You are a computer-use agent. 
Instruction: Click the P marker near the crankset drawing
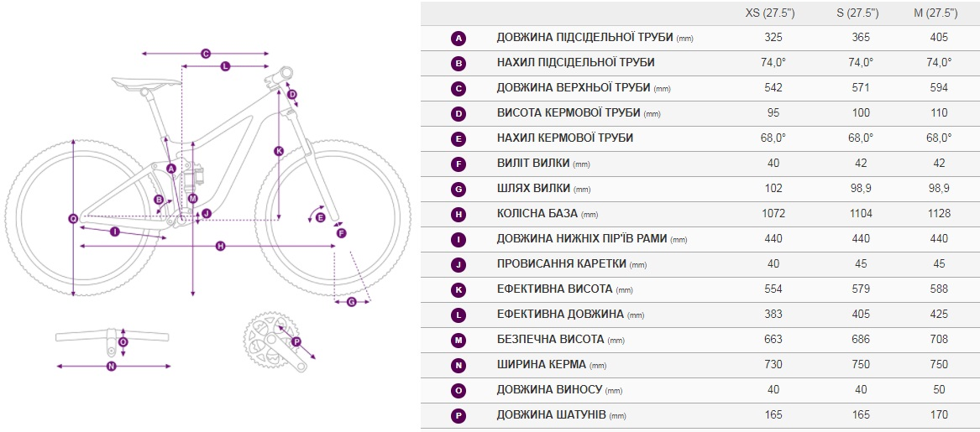pyautogui.click(x=296, y=341)
